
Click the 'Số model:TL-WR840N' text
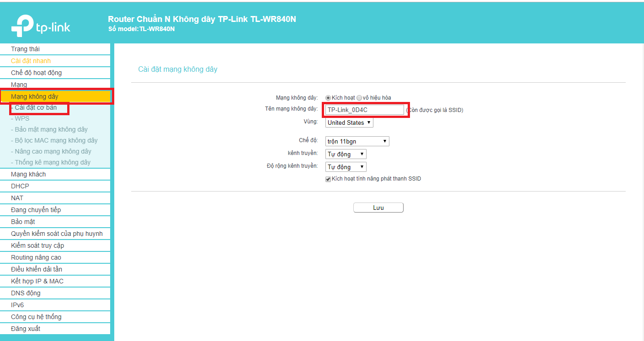click(141, 29)
